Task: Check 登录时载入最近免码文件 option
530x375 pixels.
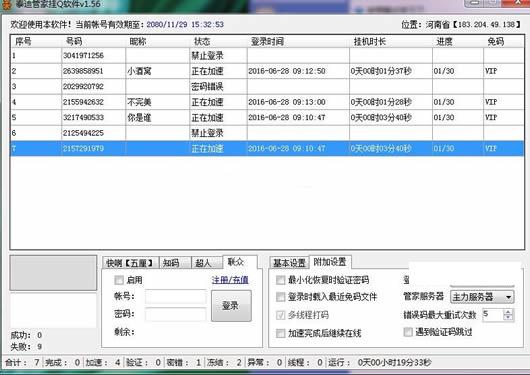Action: pyautogui.click(x=281, y=297)
